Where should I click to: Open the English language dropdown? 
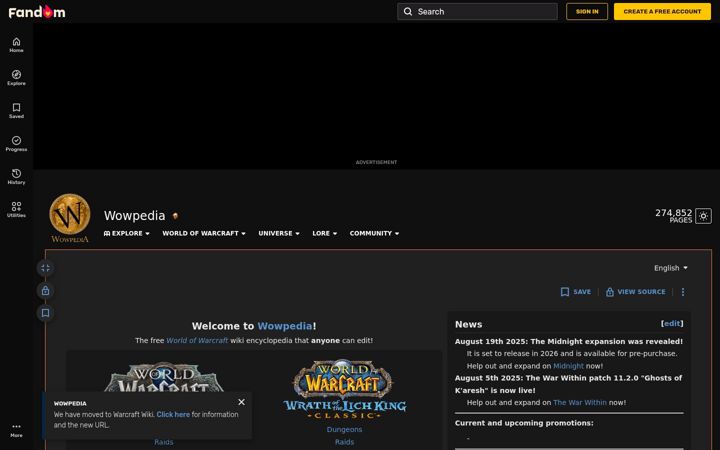671,268
